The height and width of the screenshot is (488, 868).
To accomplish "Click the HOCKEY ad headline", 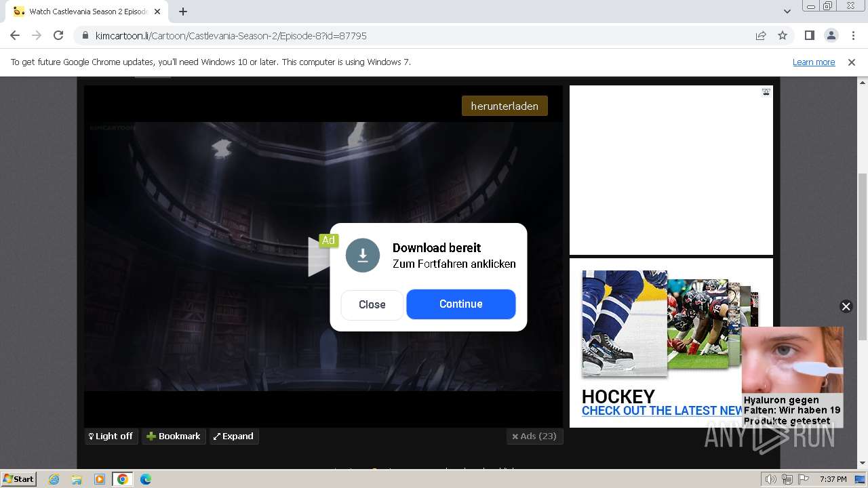I will 618,396.
